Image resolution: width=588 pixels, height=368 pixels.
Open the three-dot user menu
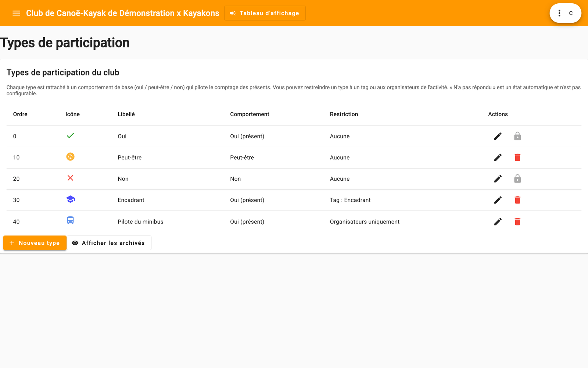[x=559, y=13]
